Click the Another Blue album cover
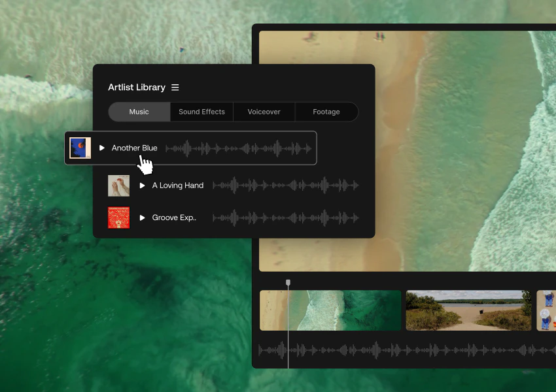The image size is (556, 392). pos(80,148)
